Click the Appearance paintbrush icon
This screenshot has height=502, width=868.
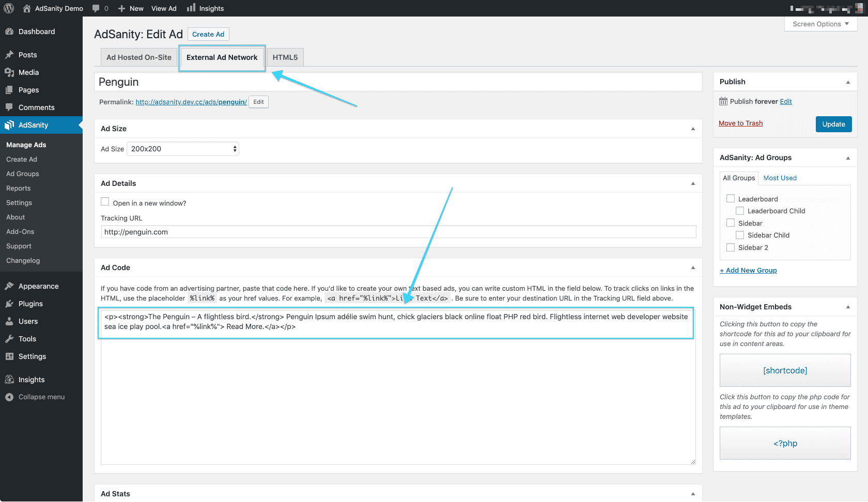pyautogui.click(x=9, y=286)
